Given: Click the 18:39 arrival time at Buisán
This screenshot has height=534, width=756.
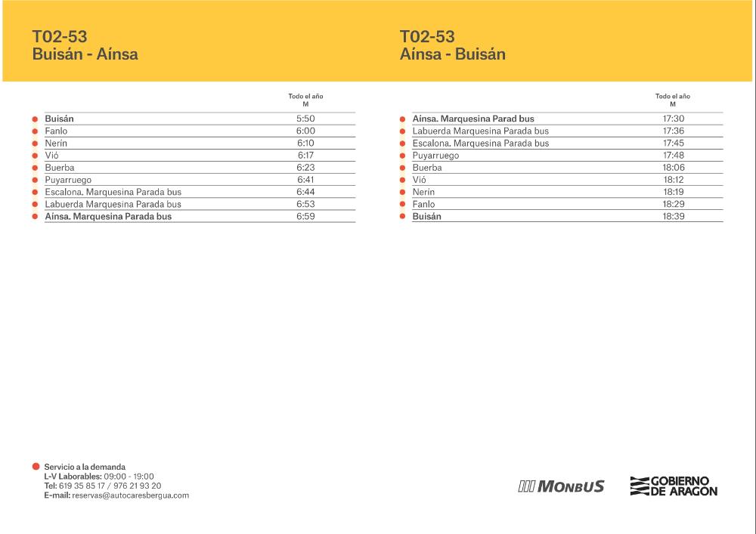Looking at the screenshot, I should tap(673, 217).
